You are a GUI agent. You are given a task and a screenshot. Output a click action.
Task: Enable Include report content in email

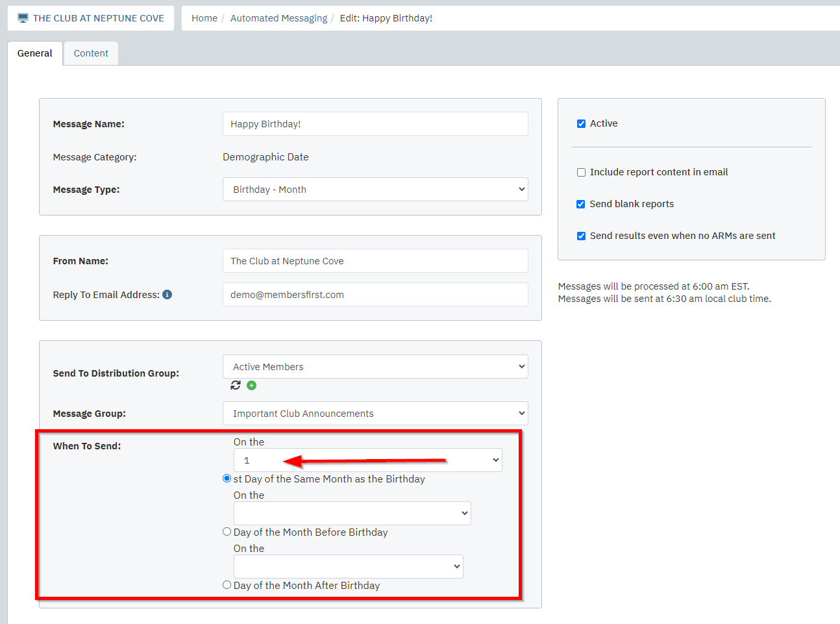coord(581,172)
